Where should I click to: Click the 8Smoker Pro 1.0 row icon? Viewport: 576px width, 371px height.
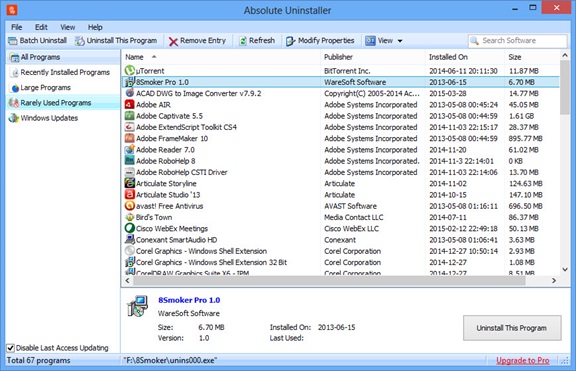point(130,82)
